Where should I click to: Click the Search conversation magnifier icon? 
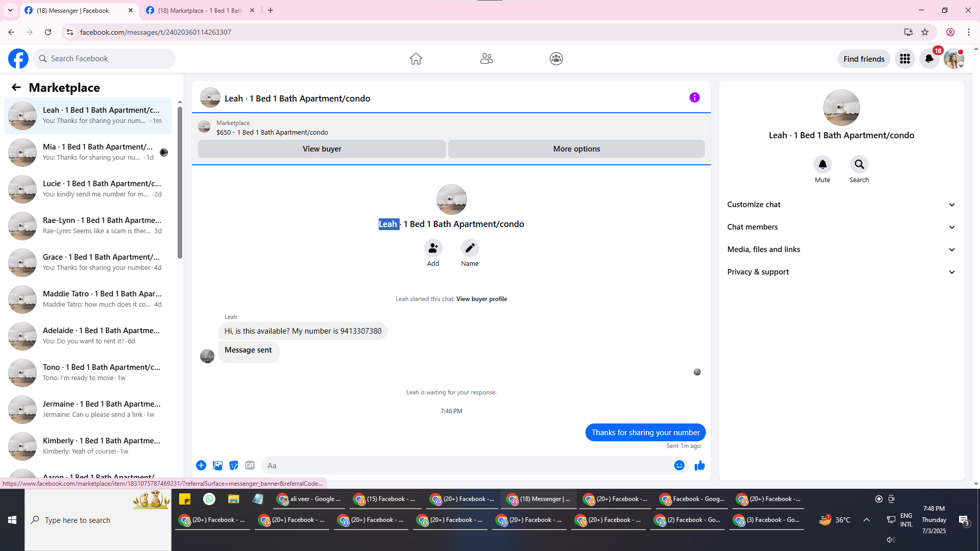coord(859,164)
